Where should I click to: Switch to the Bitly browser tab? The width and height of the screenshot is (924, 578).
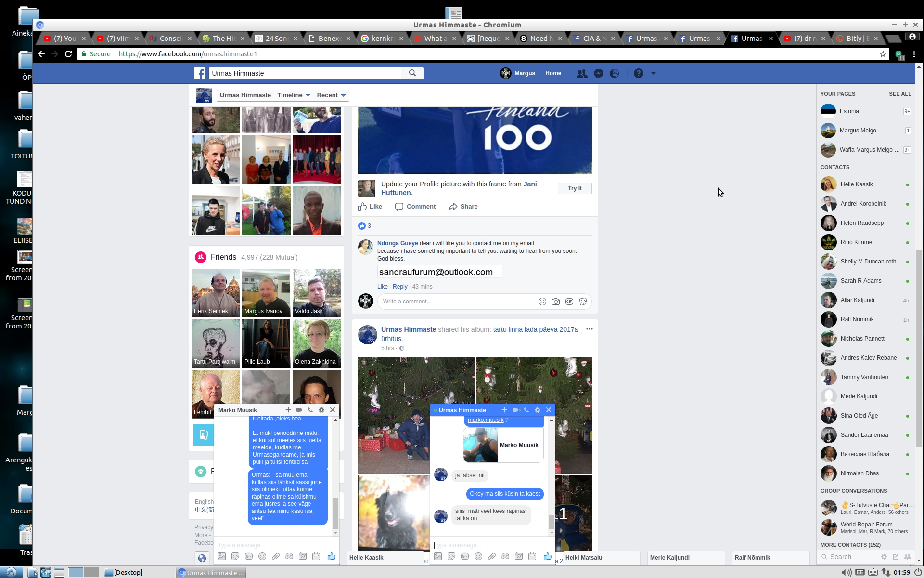pyautogui.click(x=858, y=39)
